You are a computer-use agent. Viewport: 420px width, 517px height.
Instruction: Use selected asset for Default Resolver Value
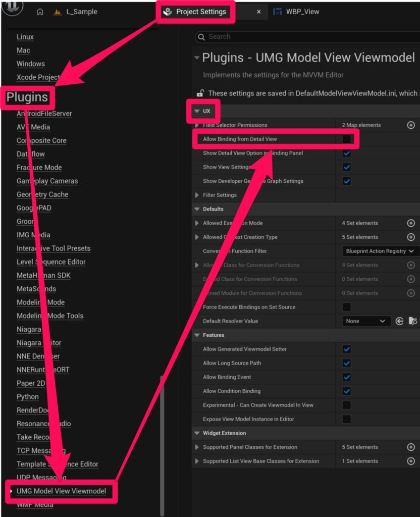pyautogui.click(x=399, y=321)
